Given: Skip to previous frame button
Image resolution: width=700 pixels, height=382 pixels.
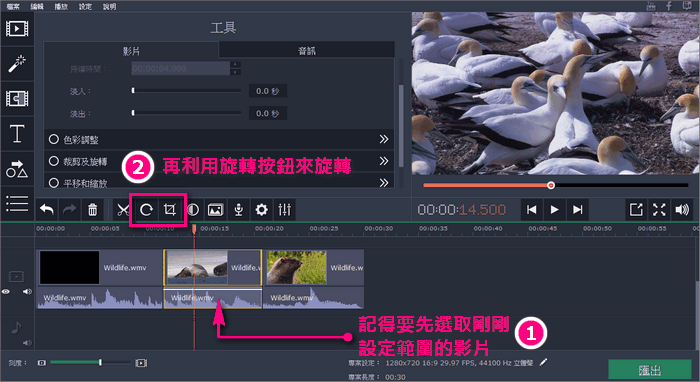Looking at the screenshot, I should [x=531, y=210].
